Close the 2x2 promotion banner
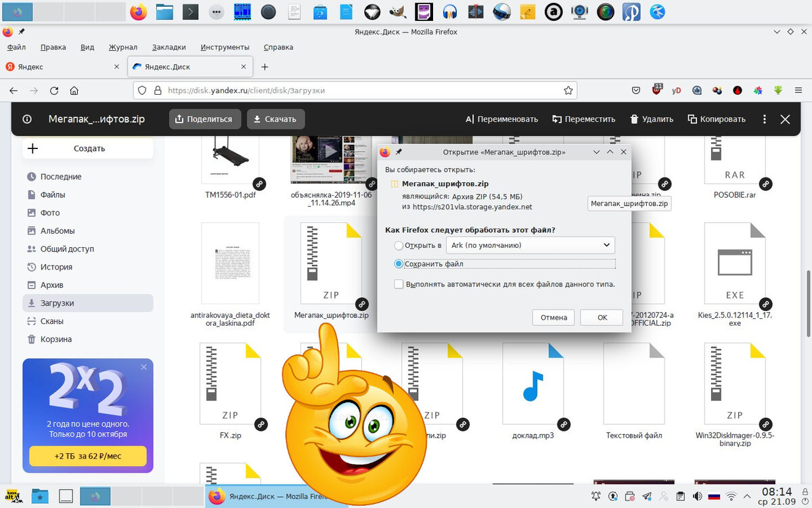Screen dimensions: 812x508 pos(143,367)
